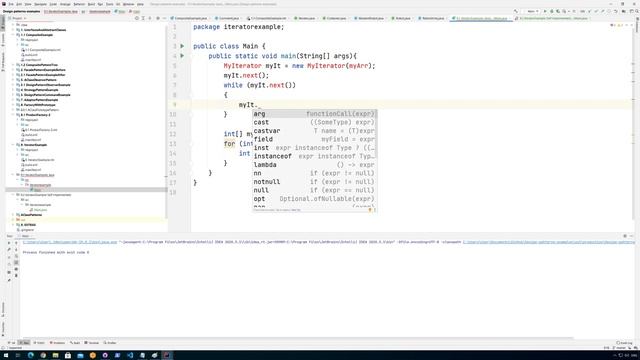Select the 'instanceof' completion suggestion
640x360 pixels.
[314, 156]
